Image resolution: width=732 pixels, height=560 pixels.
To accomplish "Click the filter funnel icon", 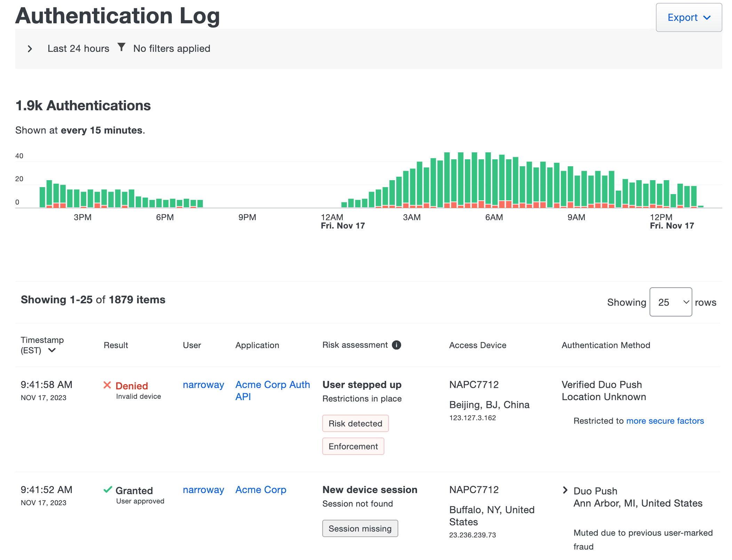I will (121, 48).
